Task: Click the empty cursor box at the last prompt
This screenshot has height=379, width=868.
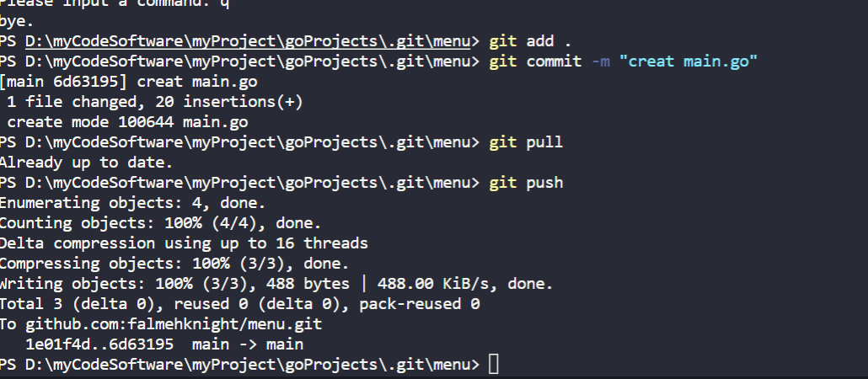Action: click(494, 365)
